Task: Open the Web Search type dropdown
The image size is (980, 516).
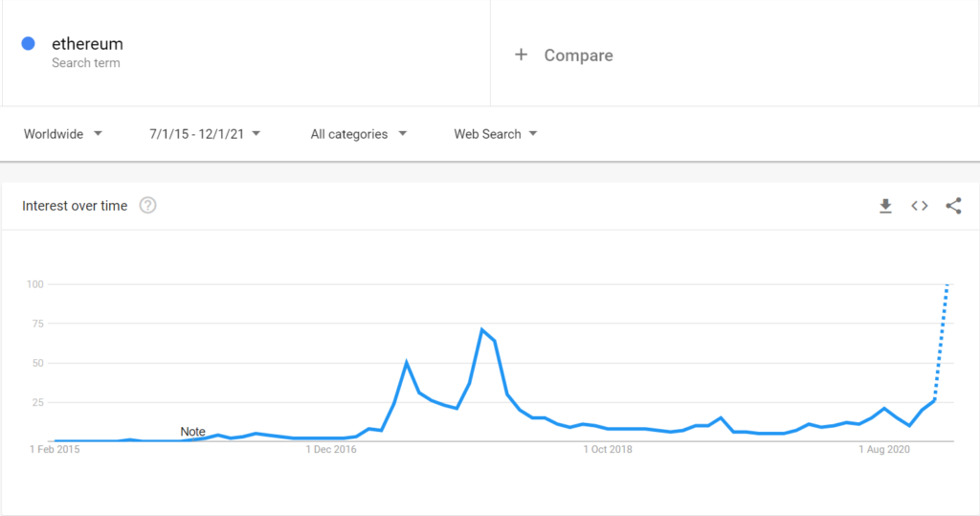Action: click(x=495, y=134)
